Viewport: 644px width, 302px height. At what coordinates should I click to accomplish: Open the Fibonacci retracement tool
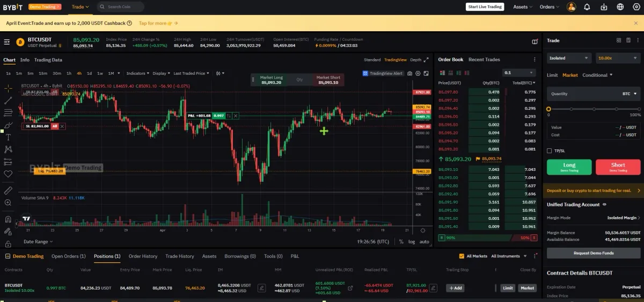(x=8, y=113)
